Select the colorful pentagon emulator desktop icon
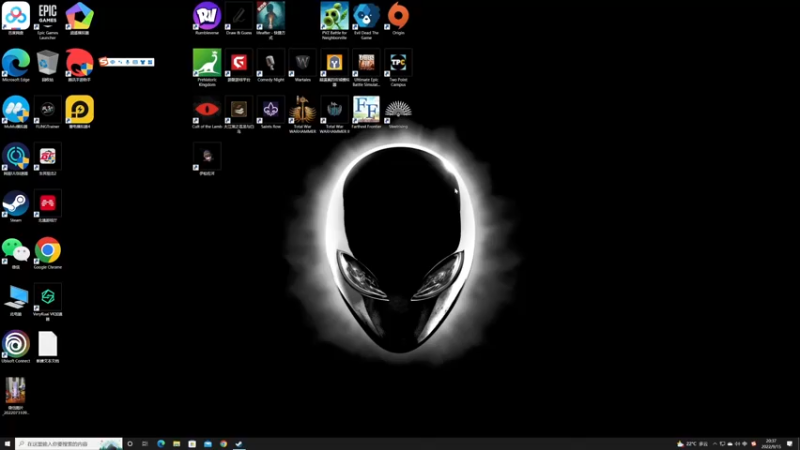 (80, 18)
